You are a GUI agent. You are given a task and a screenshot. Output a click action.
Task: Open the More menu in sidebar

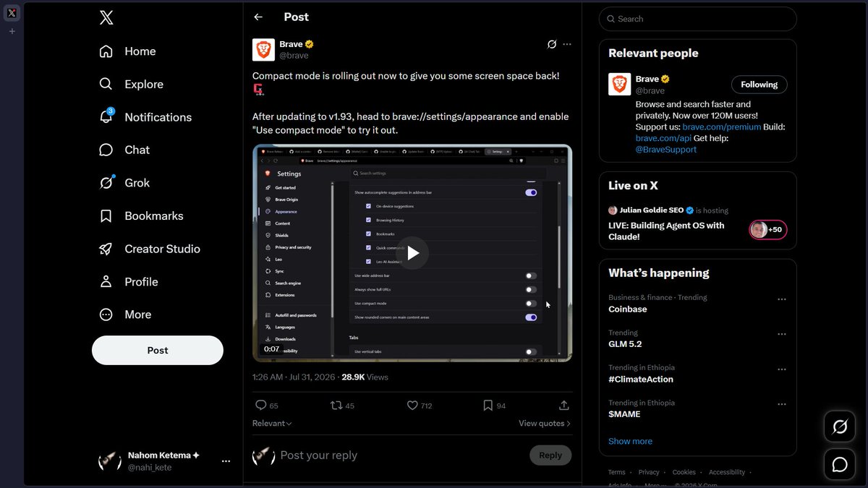pyautogui.click(x=125, y=314)
